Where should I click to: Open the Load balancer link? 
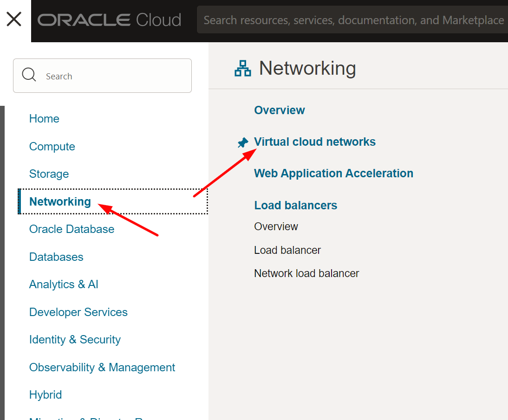pyautogui.click(x=287, y=250)
